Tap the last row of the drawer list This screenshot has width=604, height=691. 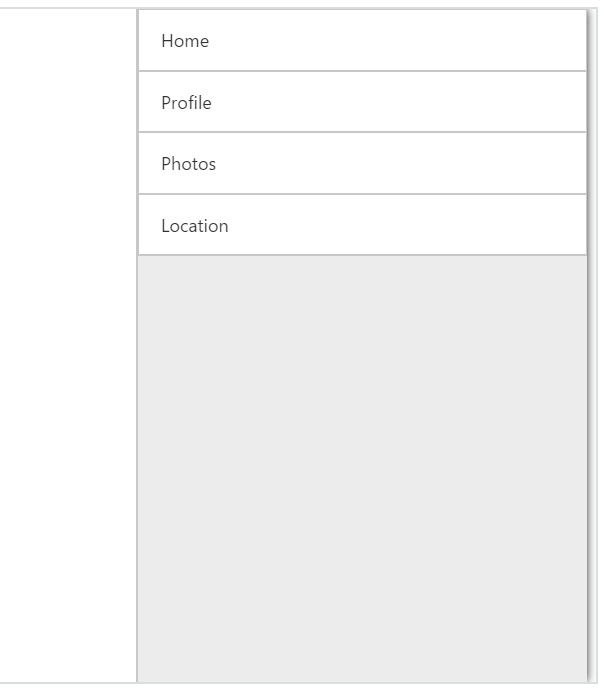coord(361,226)
